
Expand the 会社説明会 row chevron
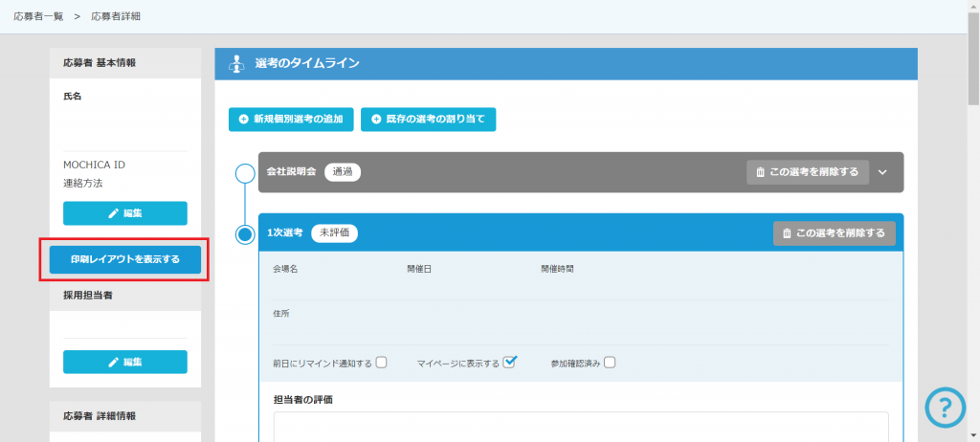tap(882, 172)
